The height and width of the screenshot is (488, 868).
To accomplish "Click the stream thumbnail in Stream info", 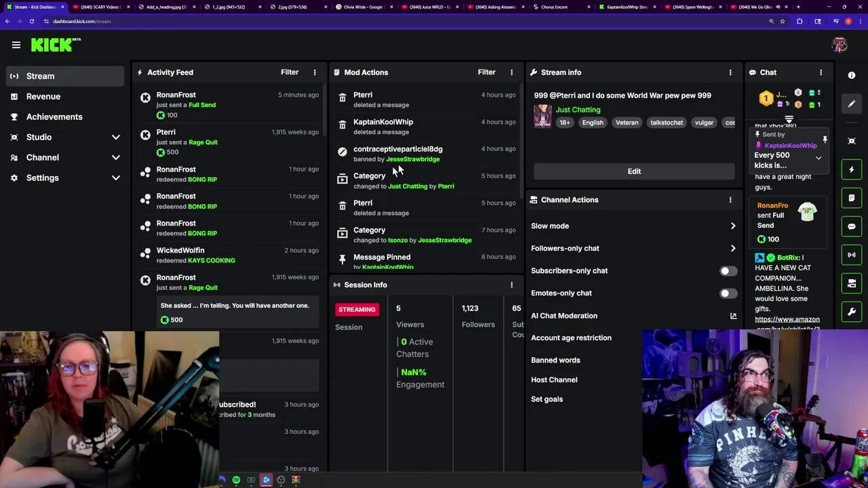I will (x=542, y=116).
